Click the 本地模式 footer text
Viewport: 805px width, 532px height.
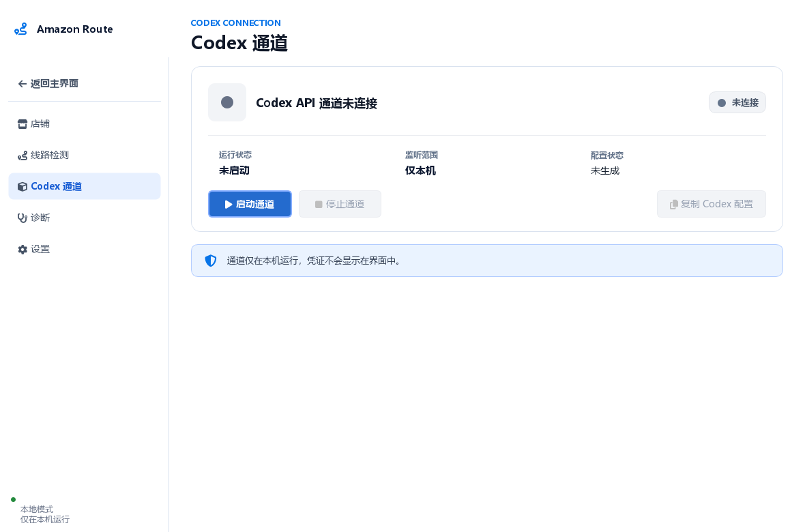[37, 509]
